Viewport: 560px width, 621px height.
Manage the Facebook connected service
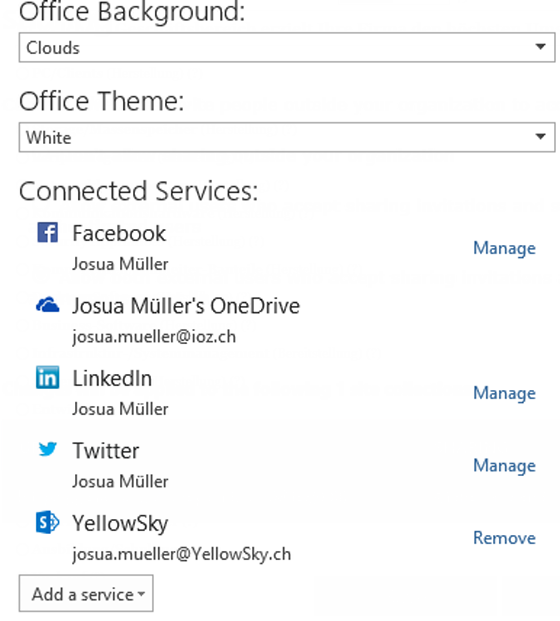(504, 248)
